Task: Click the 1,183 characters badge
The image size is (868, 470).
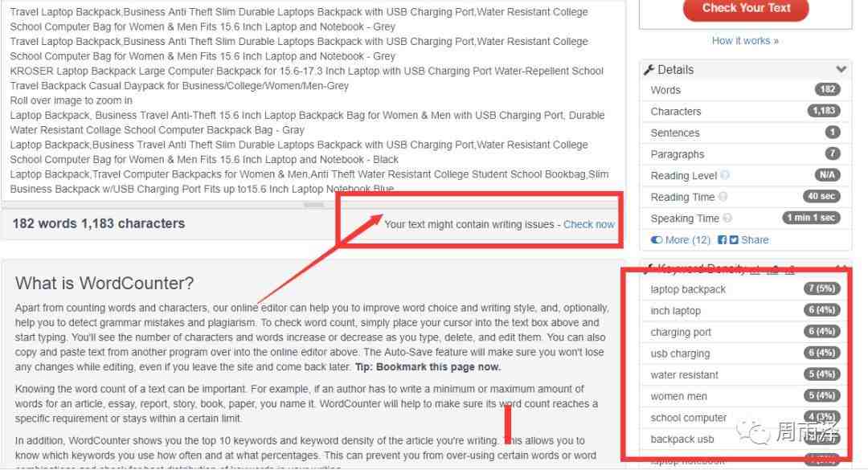Action: coord(824,111)
